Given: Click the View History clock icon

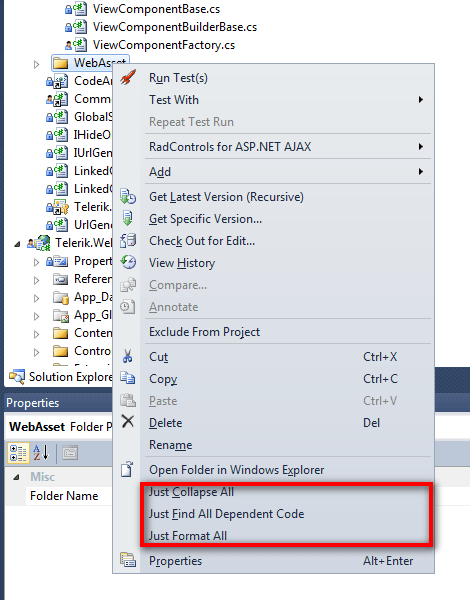Looking at the screenshot, I should pos(128,262).
